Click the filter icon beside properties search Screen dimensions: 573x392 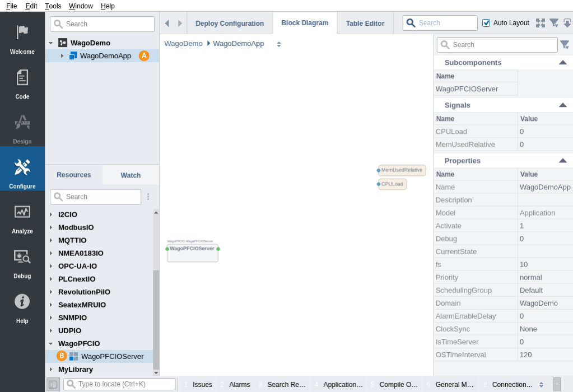click(x=565, y=45)
